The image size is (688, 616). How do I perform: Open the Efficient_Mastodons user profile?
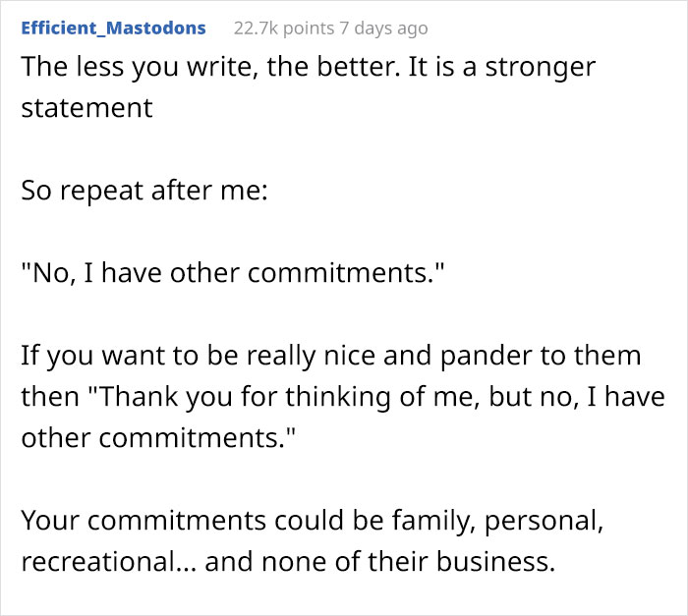(113, 28)
